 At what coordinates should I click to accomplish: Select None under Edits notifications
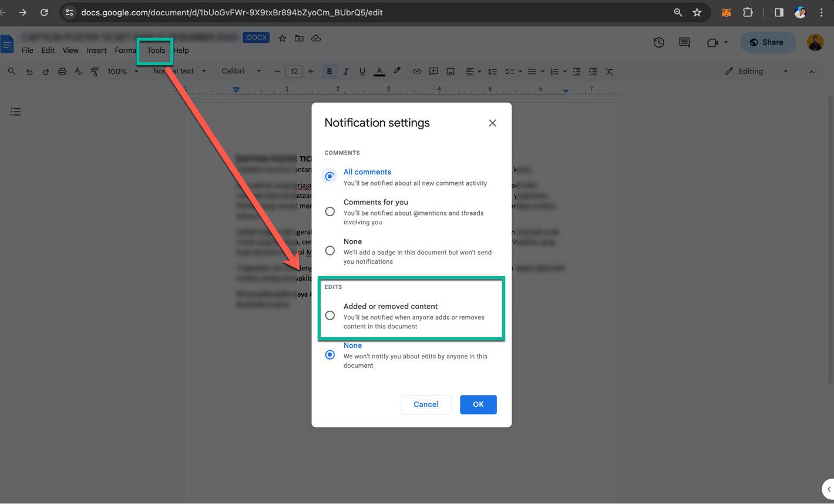click(x=329, y=354)
